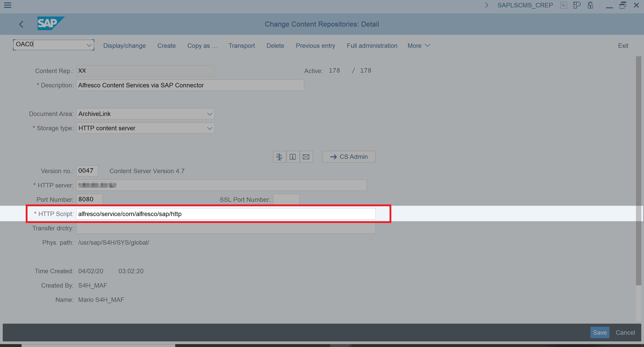The width and height of the screenshot is (644, 347).
Task: Select Display/change in the toolbar
Action: (124, 45)
